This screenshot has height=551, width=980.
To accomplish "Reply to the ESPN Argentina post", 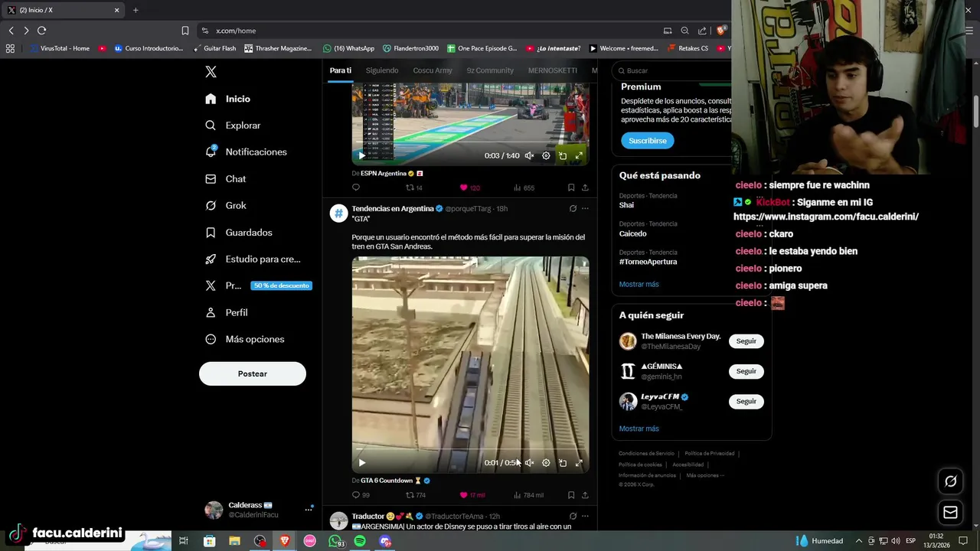I will point(356,187).
